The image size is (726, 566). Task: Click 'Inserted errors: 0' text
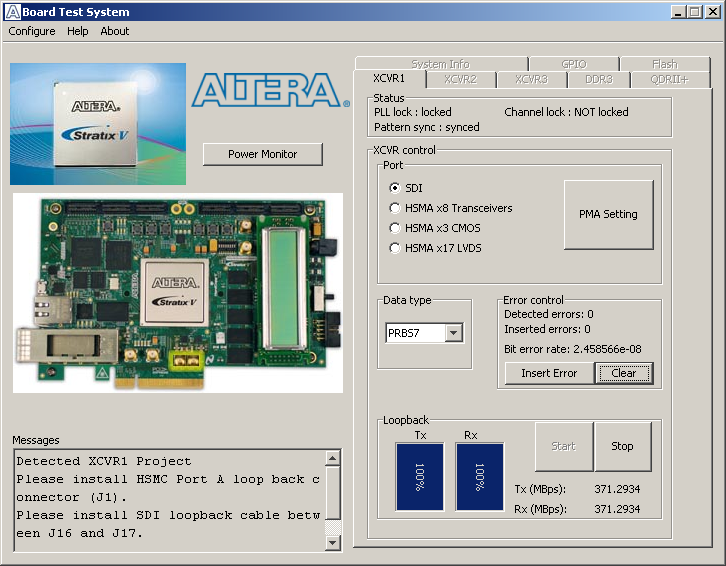pyautogui.click(x=547, y=329)
